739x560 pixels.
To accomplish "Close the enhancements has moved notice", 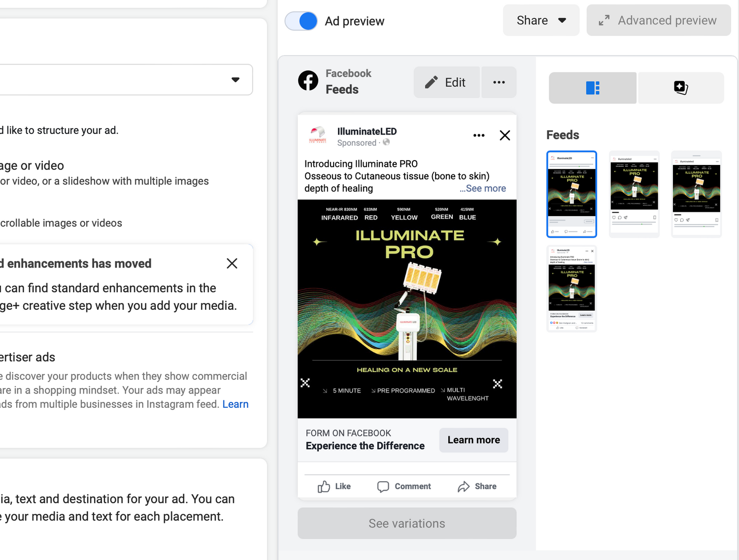I will tap(232, 264).
